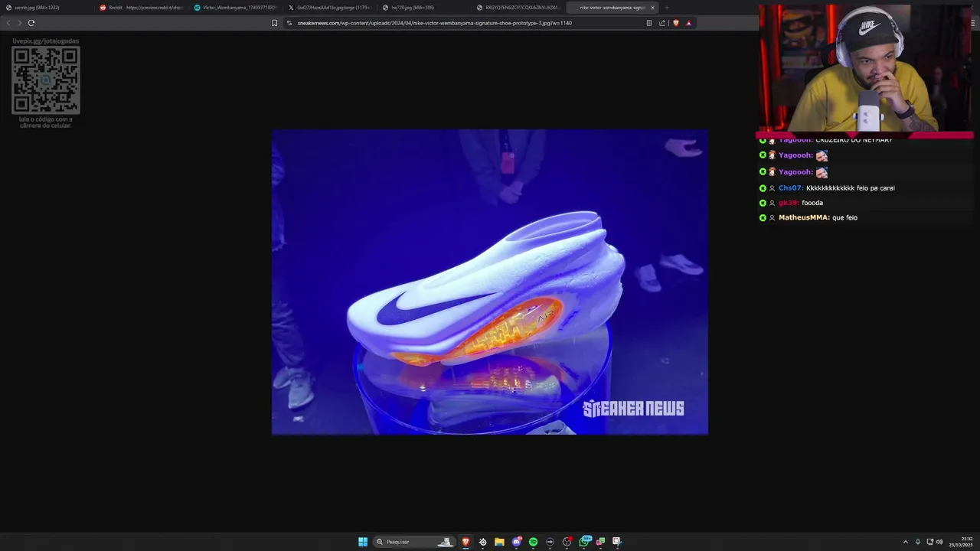Click Chs07 username in chat
The width and height of the screenshot is (980, 551).
coord(791,188)
